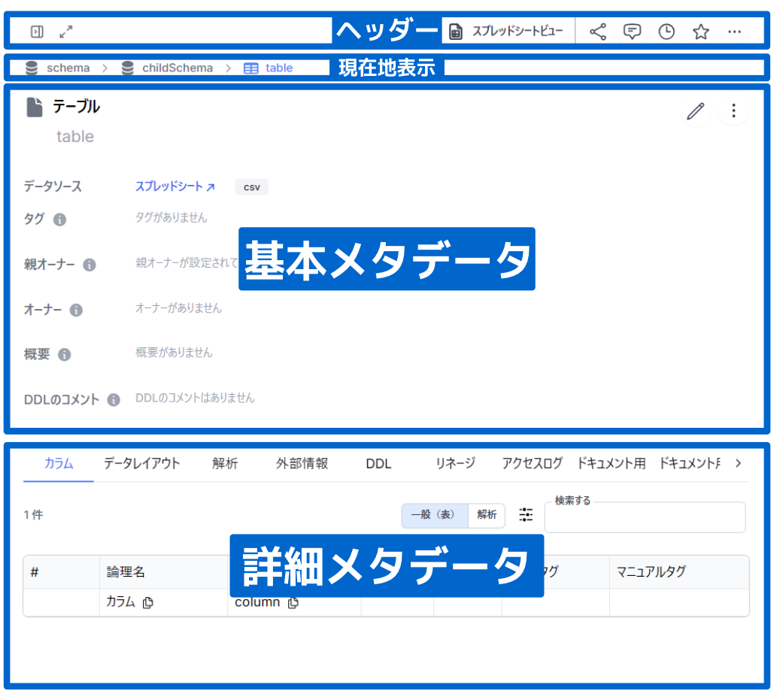Click タグがありません placeholder text
Image resolution: width=774 pixels, height=700 pixels.
point(171,217)
